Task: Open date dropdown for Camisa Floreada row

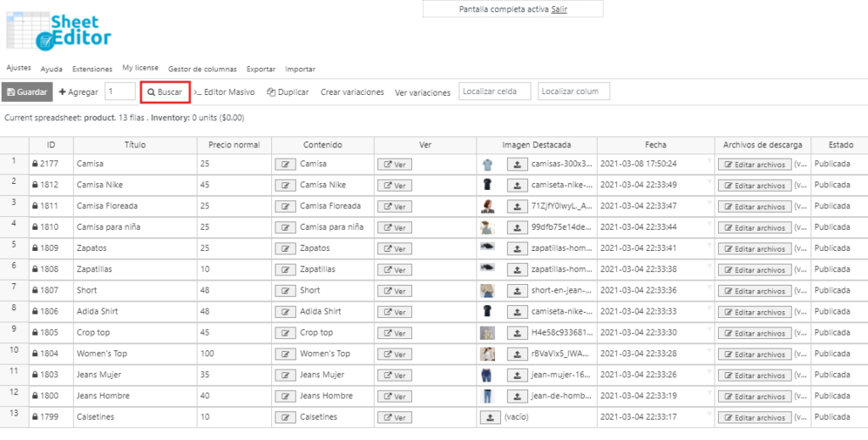Action: pyautogui.click(x=709, y=203)
